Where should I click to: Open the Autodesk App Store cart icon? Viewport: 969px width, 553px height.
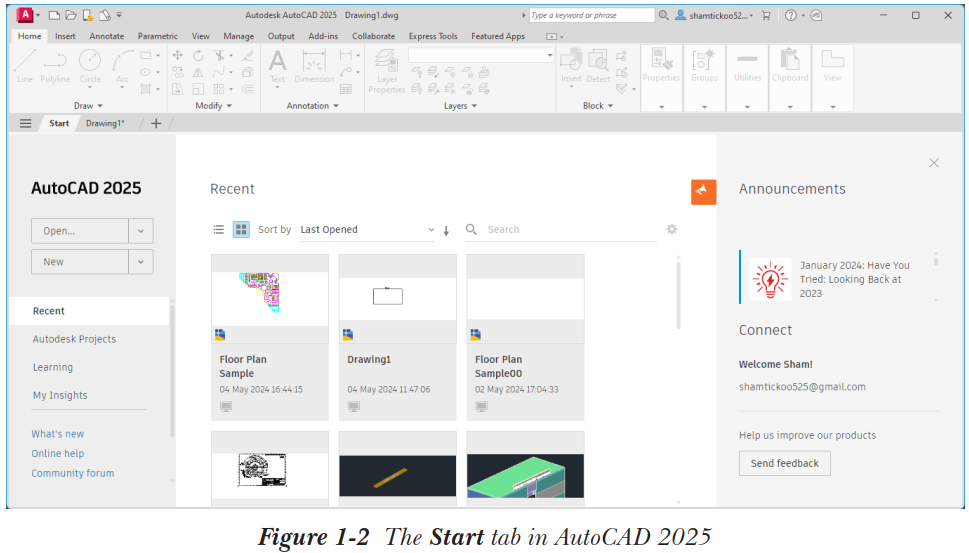tap(766, 15)
